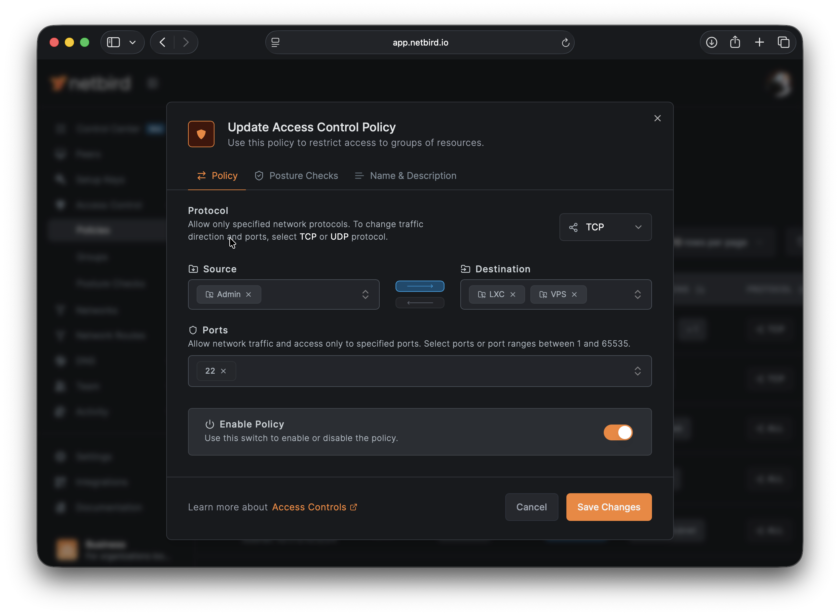Remove LXC group from Destination

tap(513, 294)
